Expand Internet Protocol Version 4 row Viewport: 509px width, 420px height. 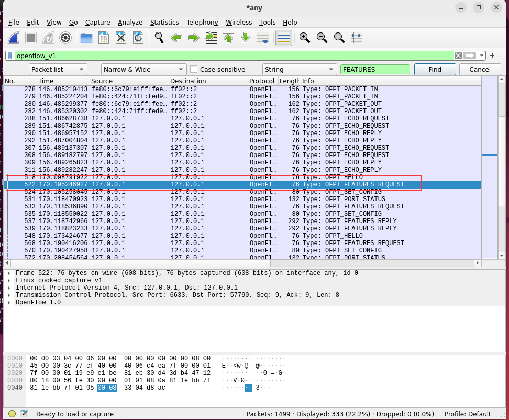point(9,288)
